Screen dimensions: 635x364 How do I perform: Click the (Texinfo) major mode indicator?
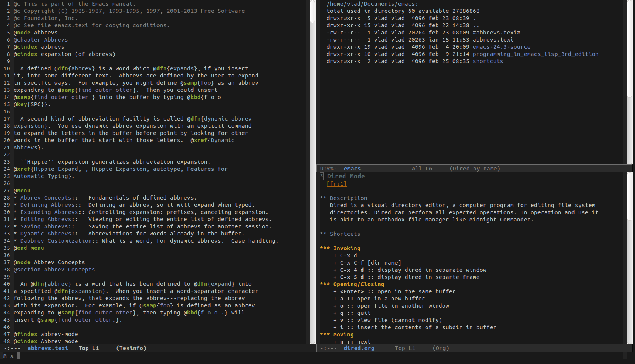tap(131, 348)
